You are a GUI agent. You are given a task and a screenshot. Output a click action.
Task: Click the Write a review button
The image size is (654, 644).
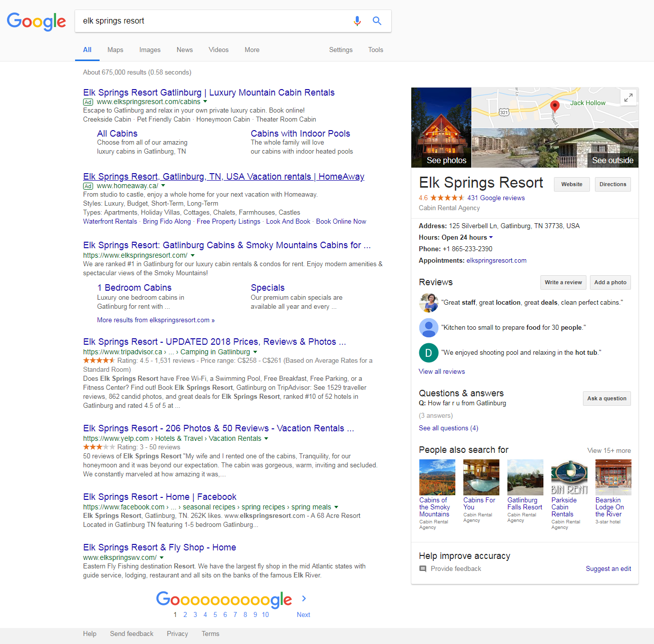coord(563,283)
